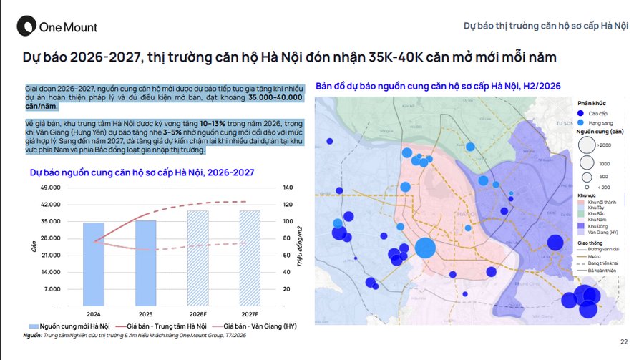Click the '80' right-axis value
This screenshot has height=360, width=644.
286,238
